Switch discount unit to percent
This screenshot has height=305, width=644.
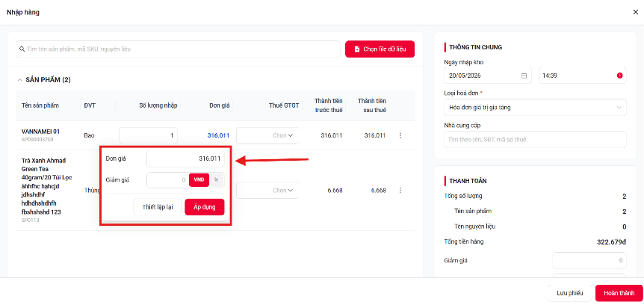click(x=217, y=180)
